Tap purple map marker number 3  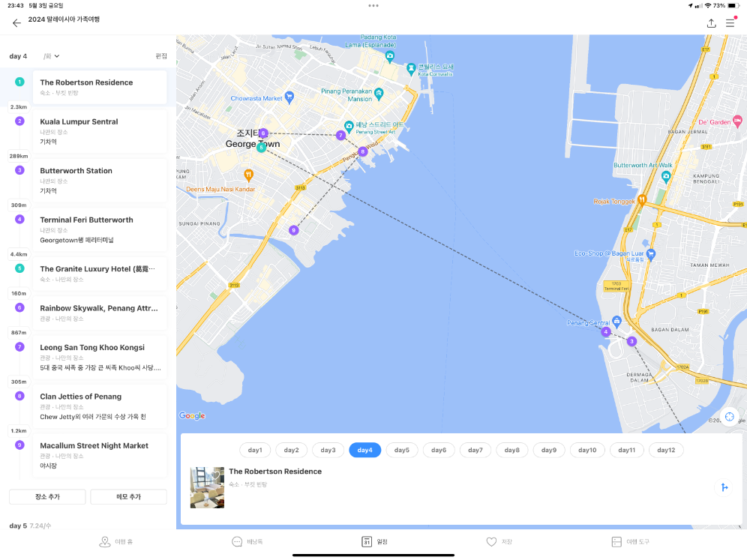coord(631,341)
